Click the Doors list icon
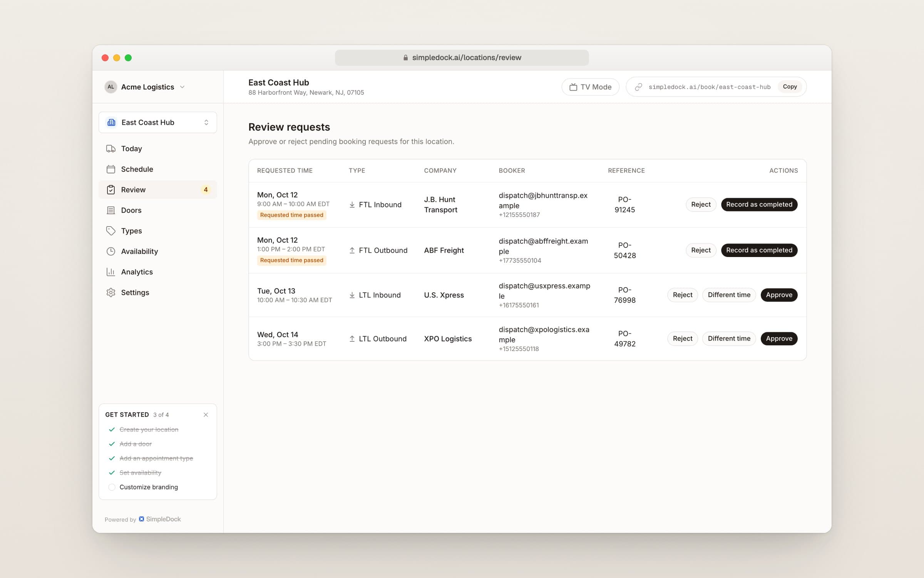924x578 pixels. coord(111,210)
